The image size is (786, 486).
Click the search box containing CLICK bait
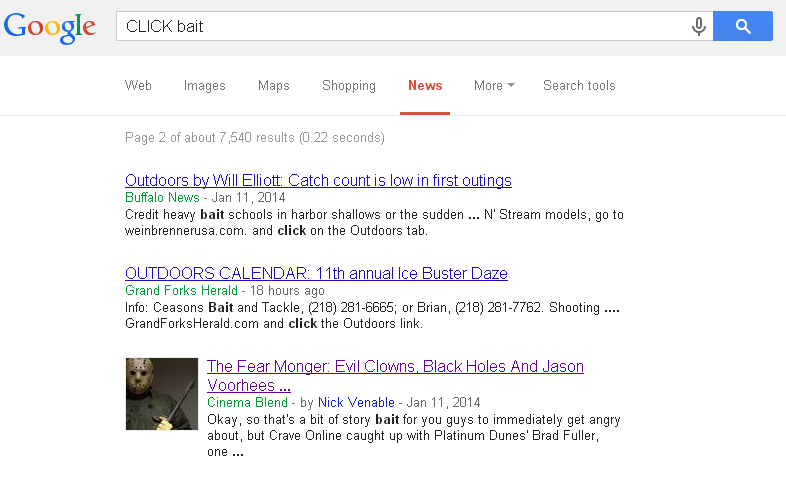click(x=400, y=27)
